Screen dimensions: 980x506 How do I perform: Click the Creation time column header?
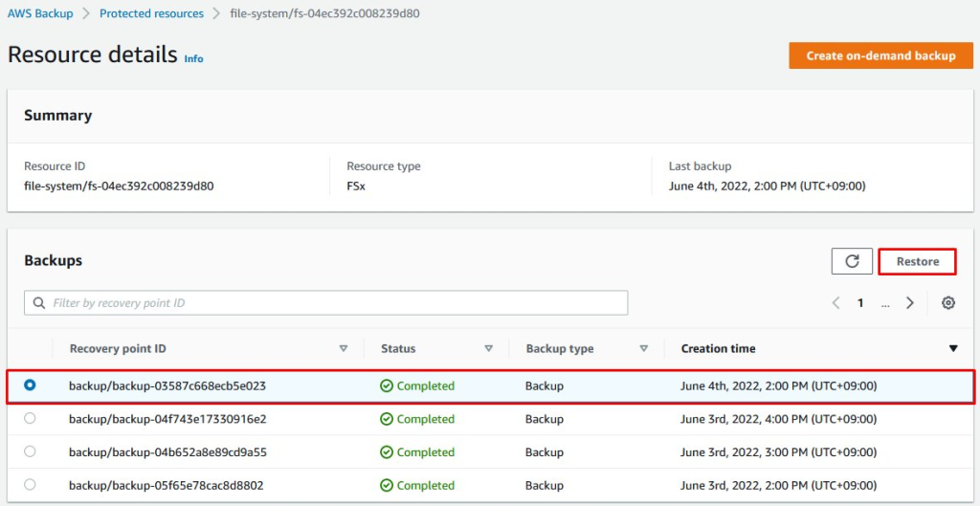(718, 348)
